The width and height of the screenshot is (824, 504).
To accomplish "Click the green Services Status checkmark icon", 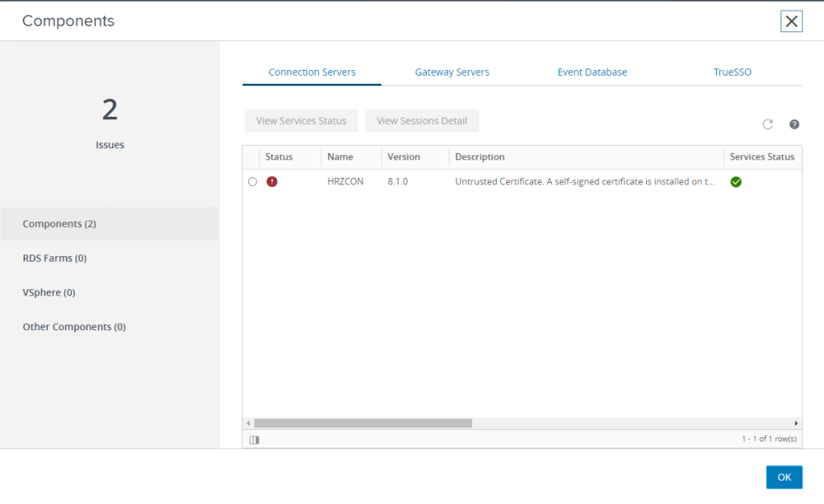I will click(x=736, y=182).
